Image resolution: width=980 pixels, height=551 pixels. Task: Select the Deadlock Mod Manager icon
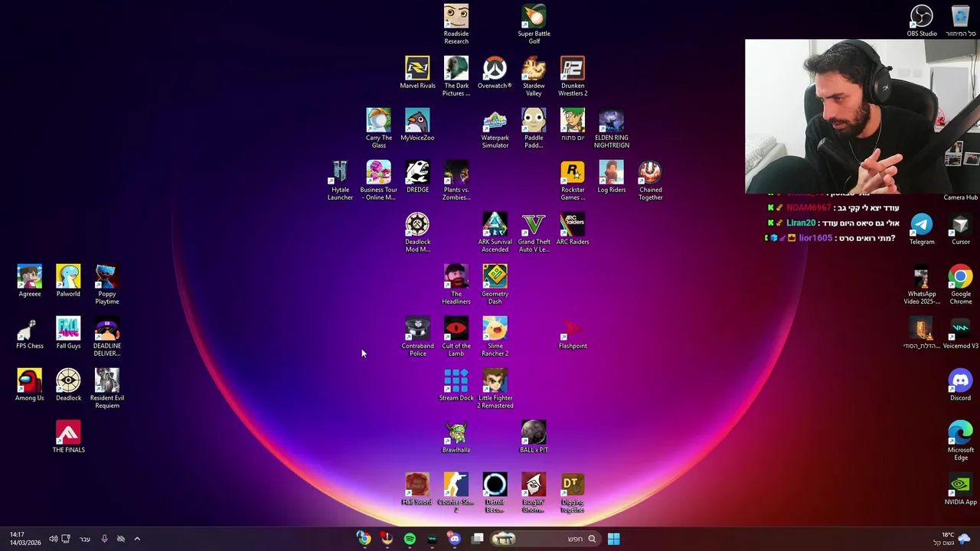click(x=417, y=232)
